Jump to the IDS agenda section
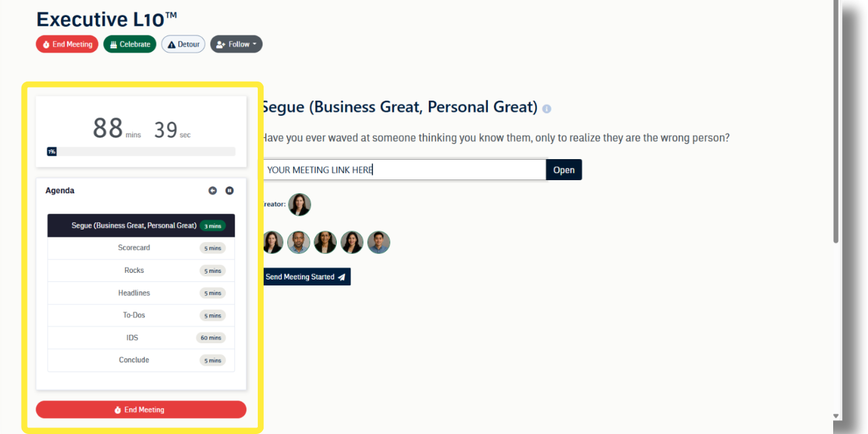Viewport: 868px width, 434px height. [134, 337]
